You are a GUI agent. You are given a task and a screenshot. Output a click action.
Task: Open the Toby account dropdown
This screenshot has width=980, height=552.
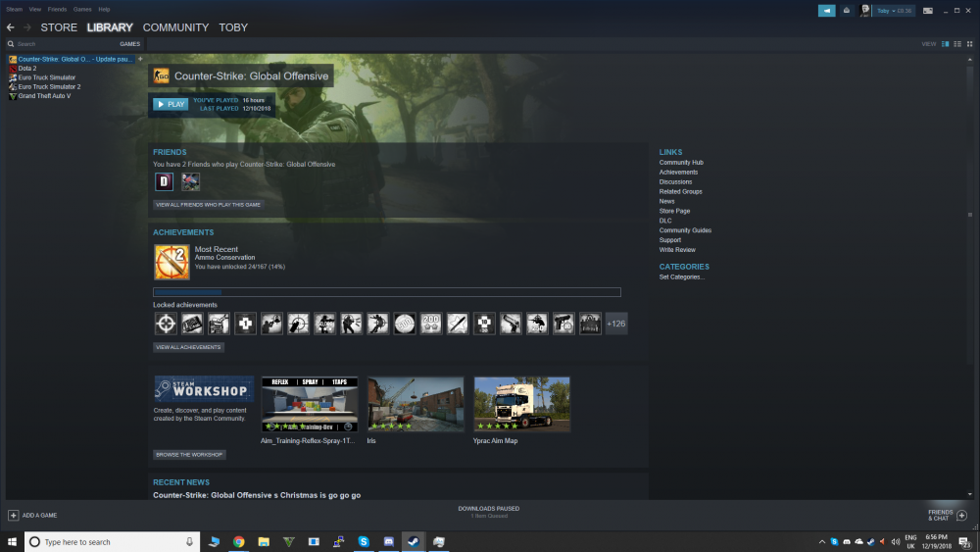pyautogui.click(x=894, y=11)
